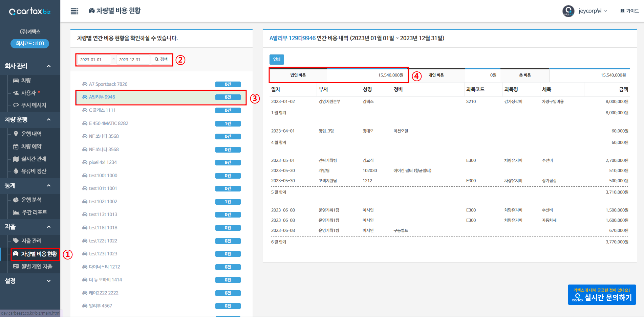Select the 레이2222 2222 vehicle row
This screenshot has width=644, height=317.
[x=161, y=293]
